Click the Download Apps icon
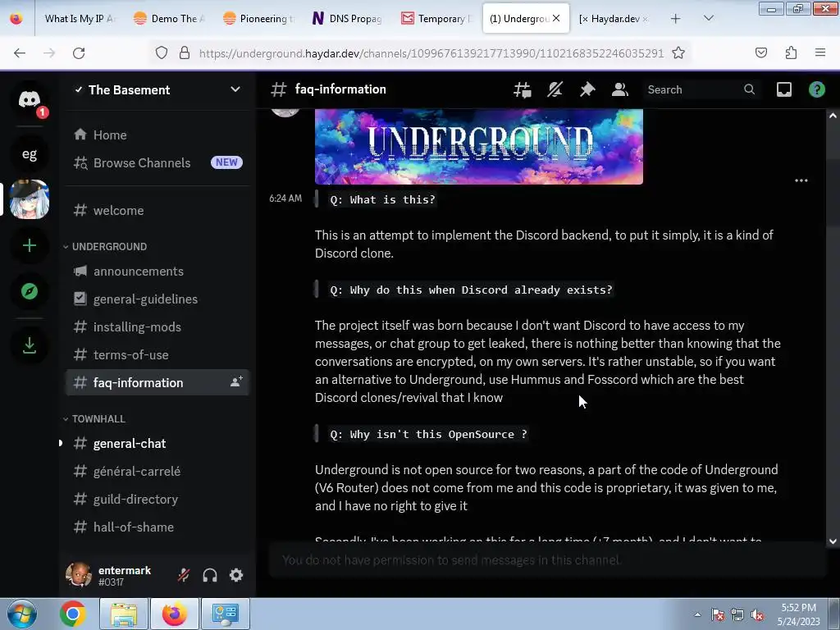The image size is (840, 630). [x=30, y=345]
